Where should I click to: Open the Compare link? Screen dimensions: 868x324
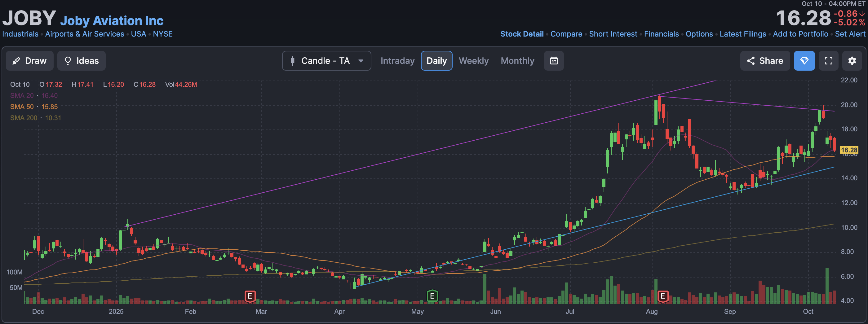coord(566,34)
